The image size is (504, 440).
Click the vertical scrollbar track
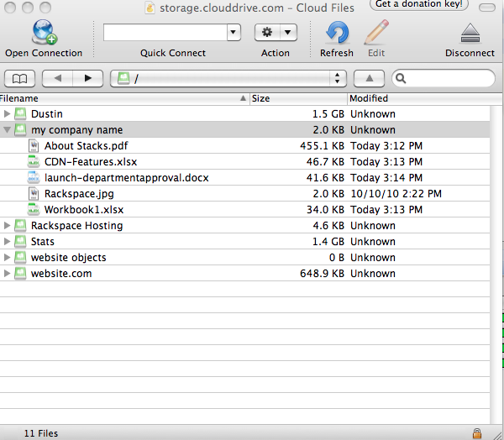tap(496, 264)
